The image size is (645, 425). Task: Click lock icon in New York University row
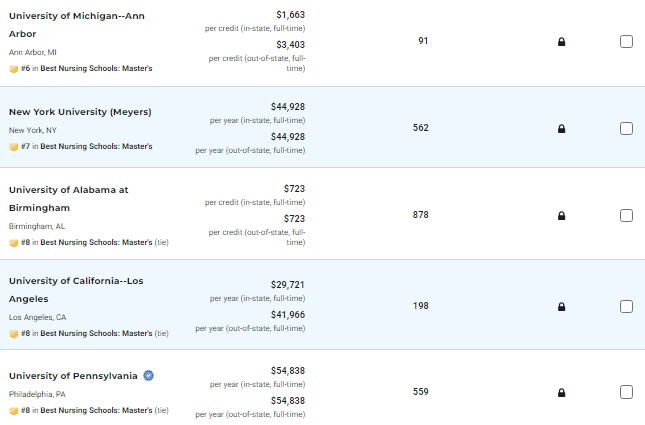(x=561, y=128)
